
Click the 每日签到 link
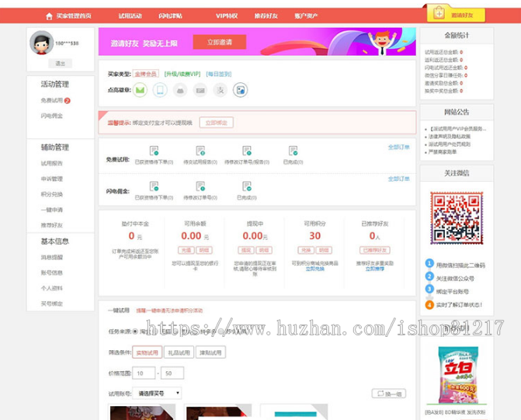point(219,74)
